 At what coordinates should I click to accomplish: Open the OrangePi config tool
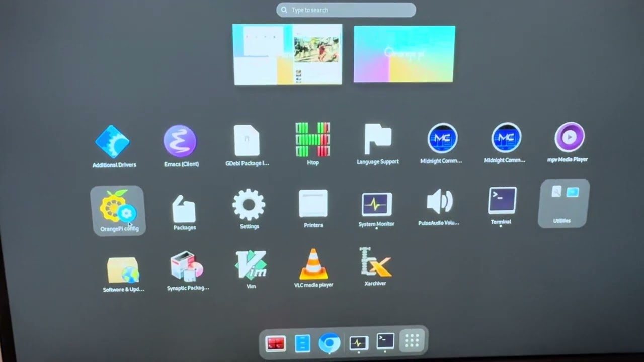[118, 210]
